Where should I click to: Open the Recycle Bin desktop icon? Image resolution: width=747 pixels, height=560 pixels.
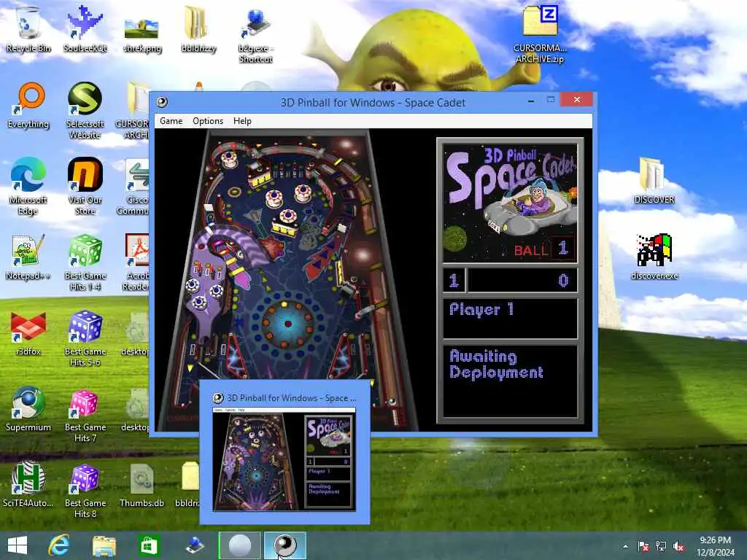point(28,29)
